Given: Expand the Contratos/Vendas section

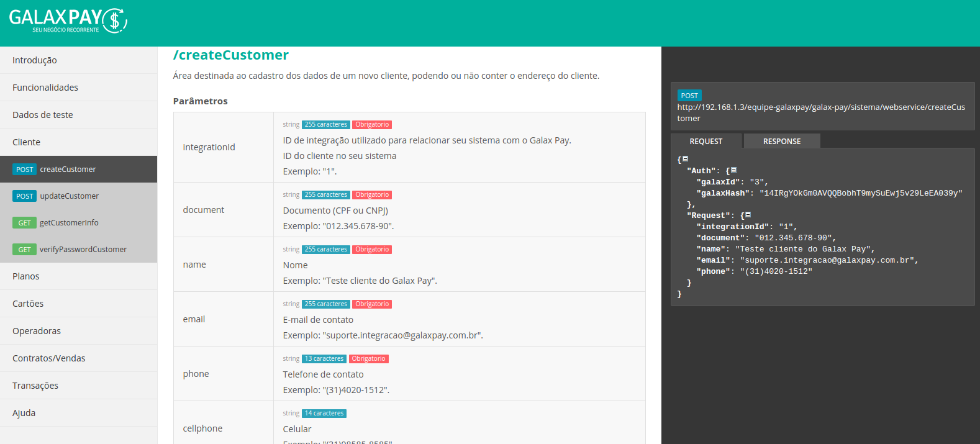Looking at the screenshot, I should point(78,358).
